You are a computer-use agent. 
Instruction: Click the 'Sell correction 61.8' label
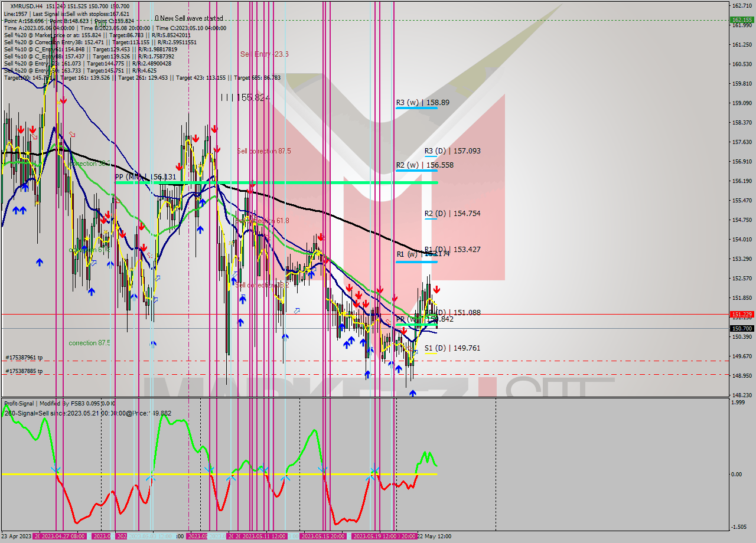point(262,220)
